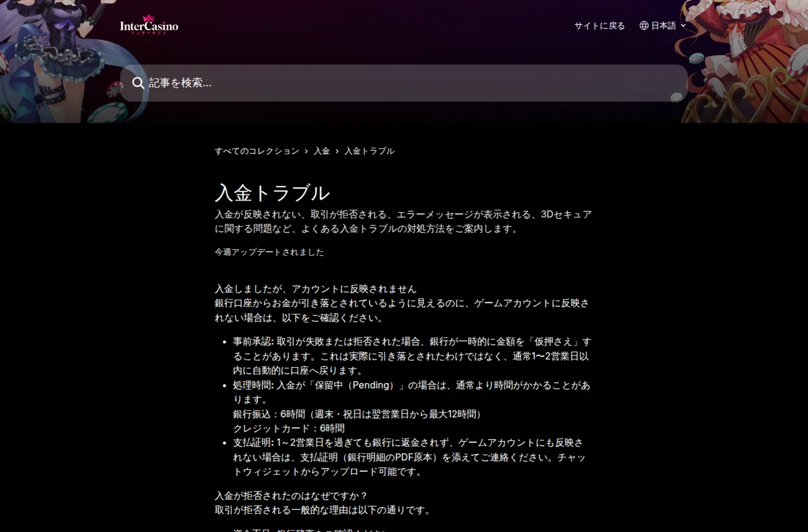Expand the 日本語 language dropdown

(x=663, y=26)
